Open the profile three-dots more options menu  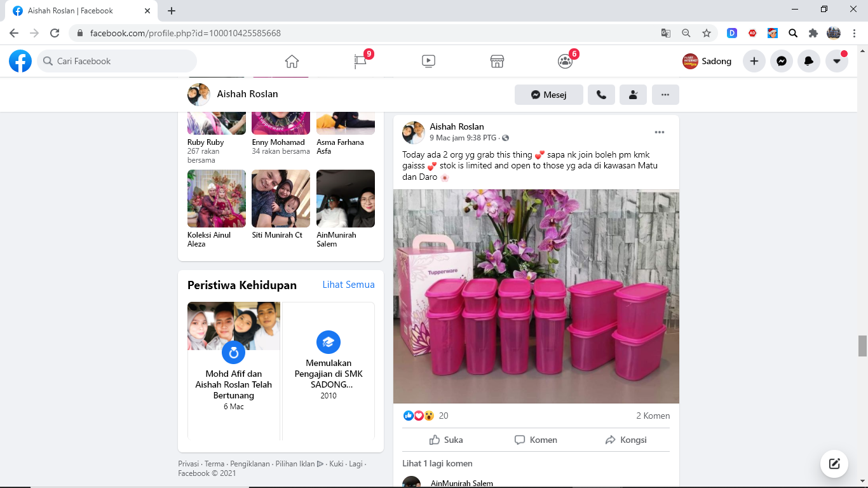665,95
